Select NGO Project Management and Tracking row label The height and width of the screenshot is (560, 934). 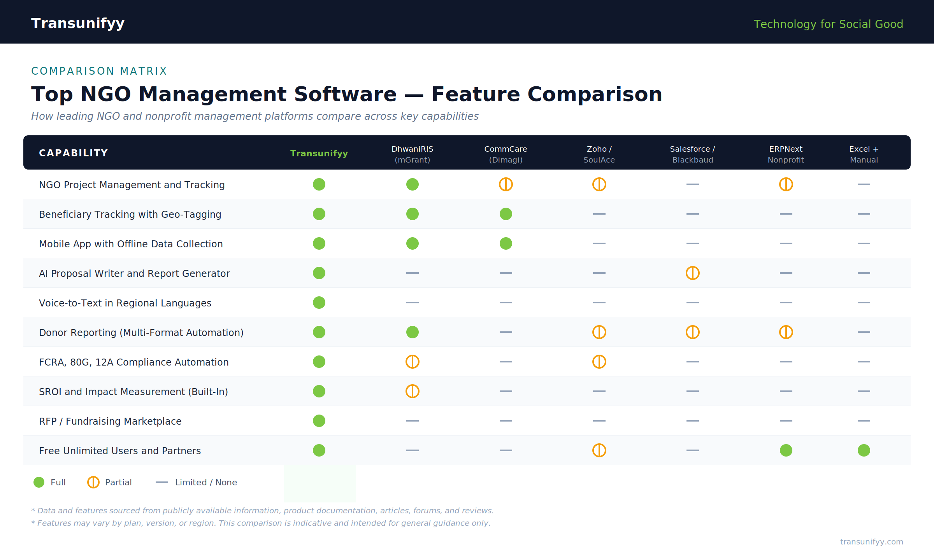point(132,185)
